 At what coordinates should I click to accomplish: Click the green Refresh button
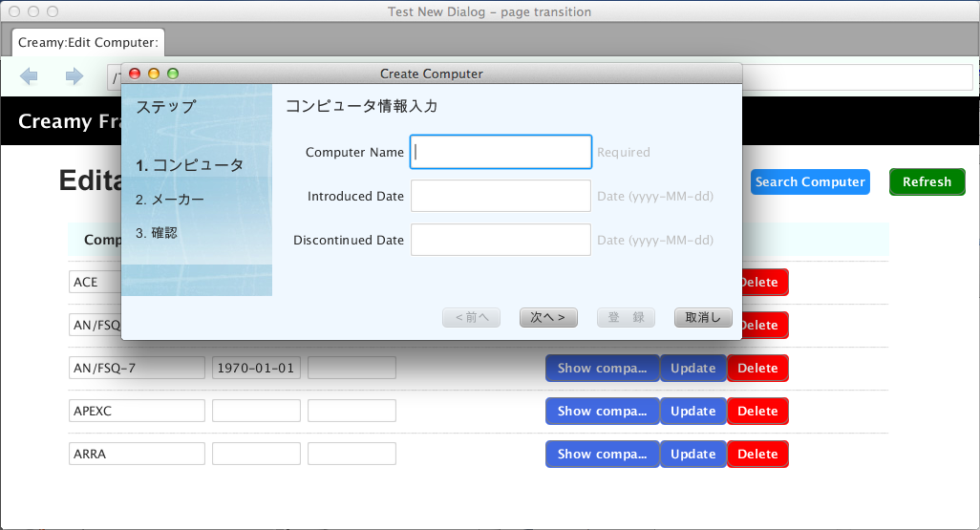pyautogui.click(x=927, y=181)
